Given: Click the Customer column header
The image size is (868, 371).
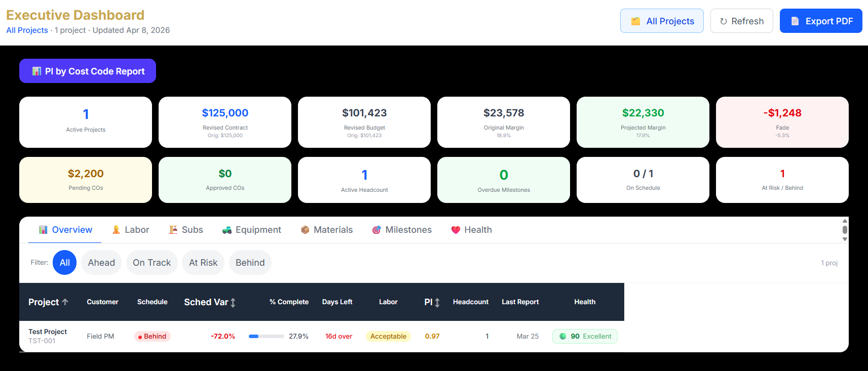Looking at the screenshot, I should pyautogui.click(x=102, y=302).
